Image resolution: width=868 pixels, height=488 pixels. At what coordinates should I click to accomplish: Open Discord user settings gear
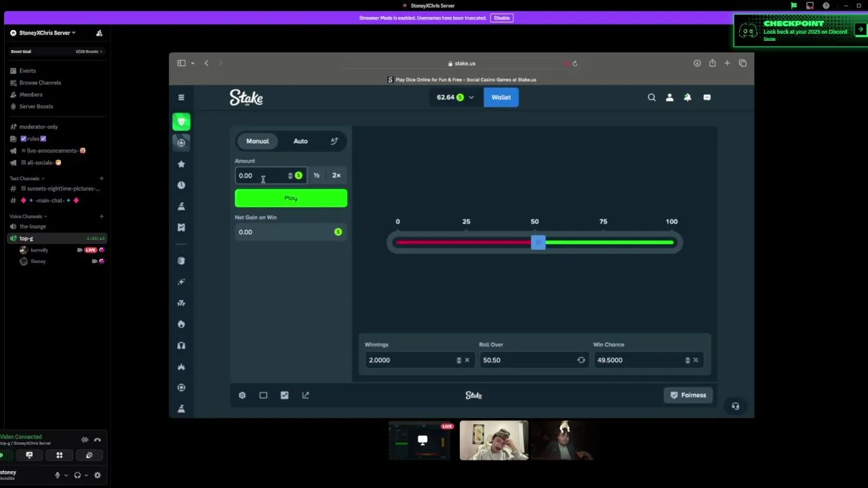[x=97, y=475]
